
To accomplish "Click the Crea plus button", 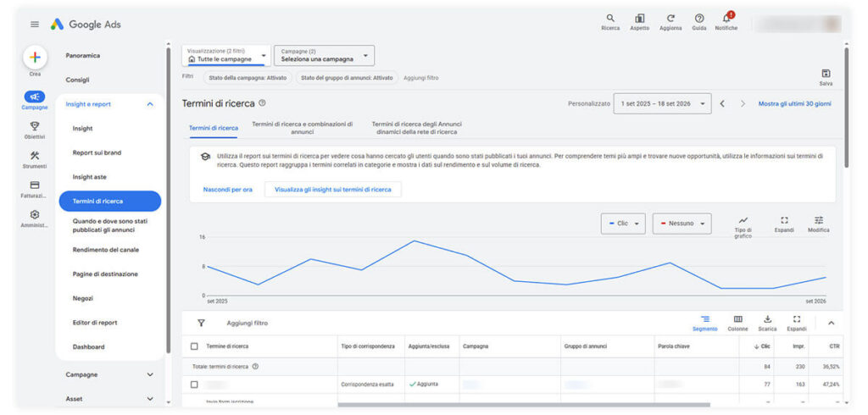I will (x=35, y=58).
